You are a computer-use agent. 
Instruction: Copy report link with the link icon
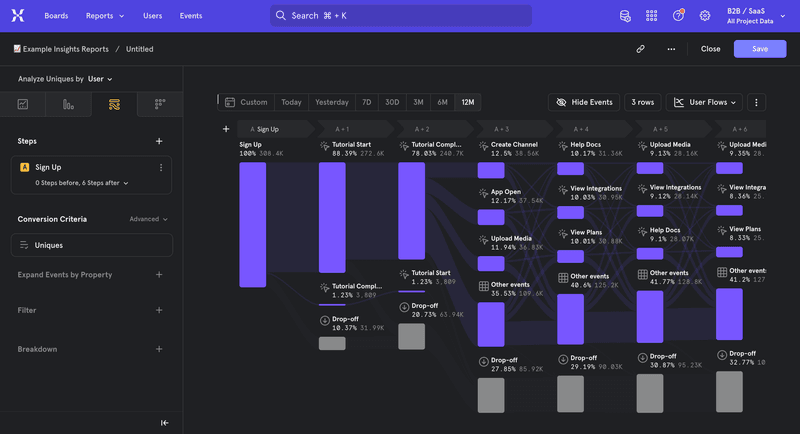(x=640, y=48)
